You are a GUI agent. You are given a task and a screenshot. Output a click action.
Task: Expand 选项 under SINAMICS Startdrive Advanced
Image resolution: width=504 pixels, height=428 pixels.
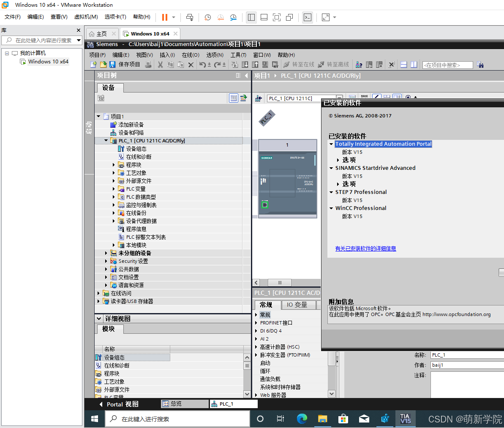(x=338, y=184)
